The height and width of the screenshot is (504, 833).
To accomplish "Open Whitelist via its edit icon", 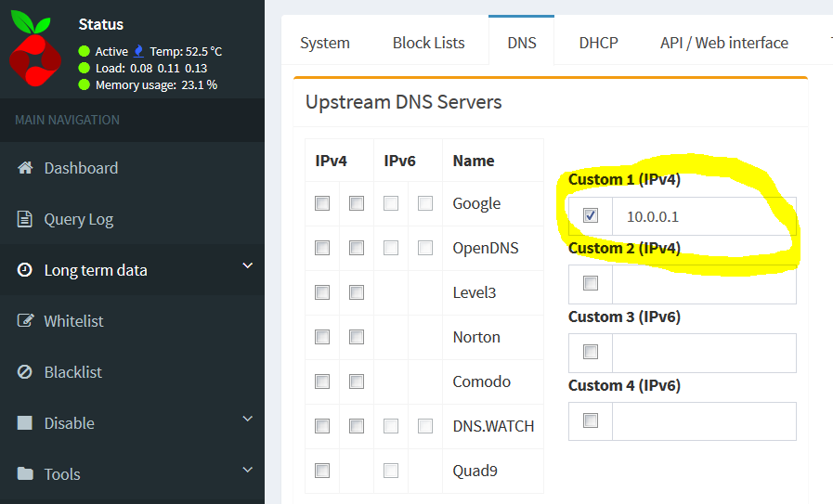I will 25,320.
